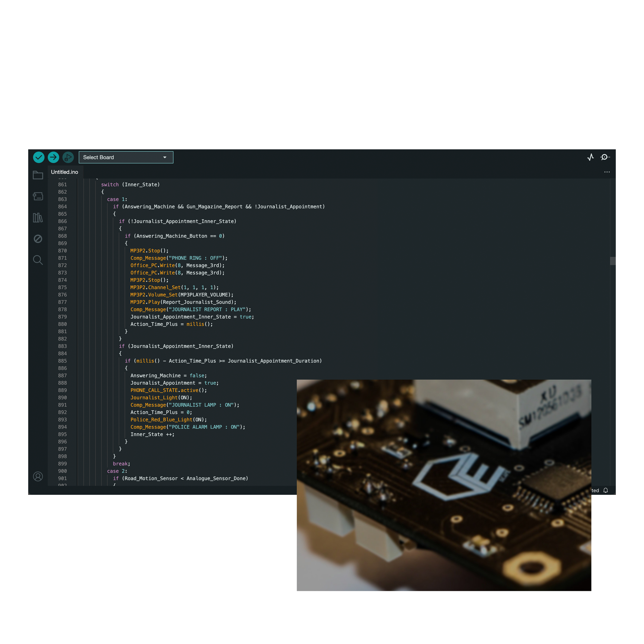The height and width of the screenshot is (644, 644).
Task: Click the Upload arrow button
Action: [53, 157]
